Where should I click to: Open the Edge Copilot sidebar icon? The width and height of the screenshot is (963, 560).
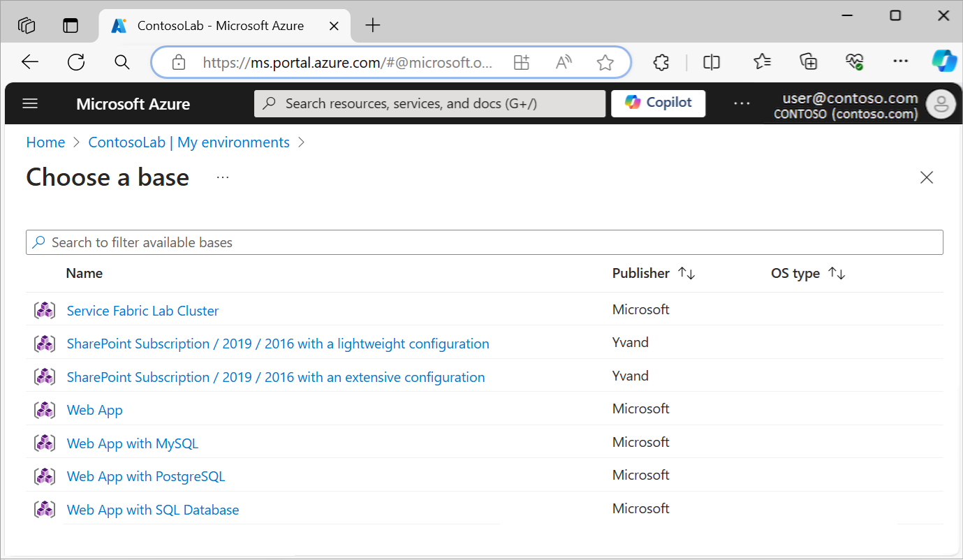(943, 61)
